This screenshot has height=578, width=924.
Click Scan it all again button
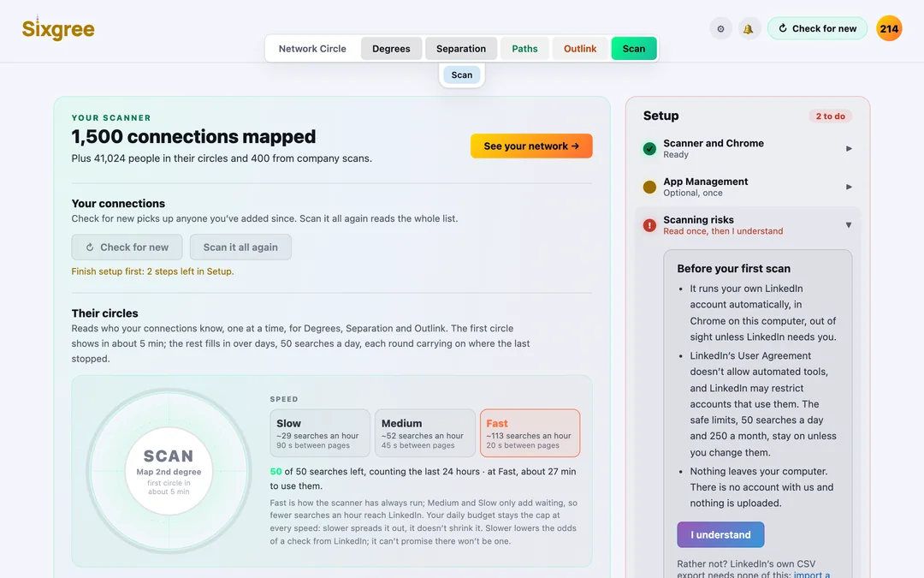(x=240, y=247)
